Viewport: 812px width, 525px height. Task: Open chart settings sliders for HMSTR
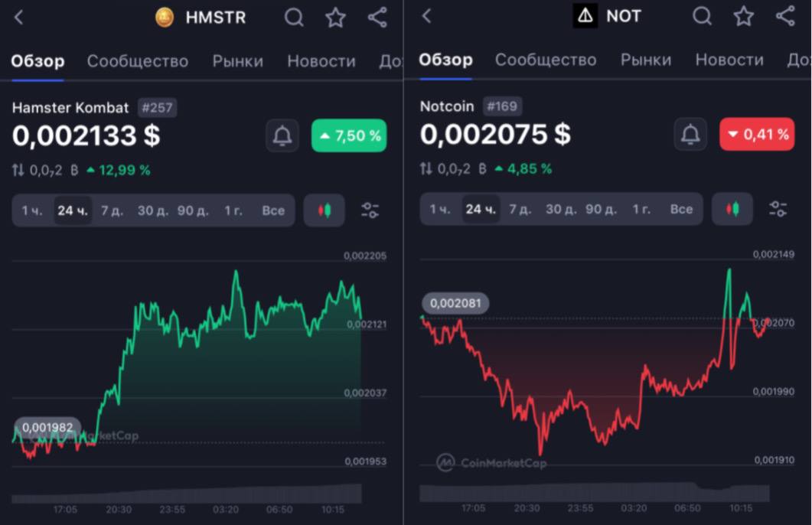coord(370,210)
